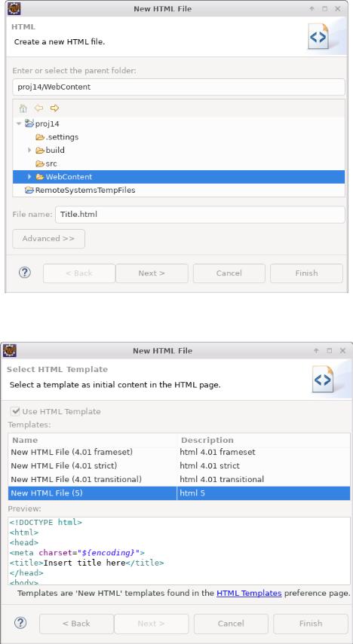353x644 pixels.
Task: Click the Description column header
Action: tap(264, 440)
